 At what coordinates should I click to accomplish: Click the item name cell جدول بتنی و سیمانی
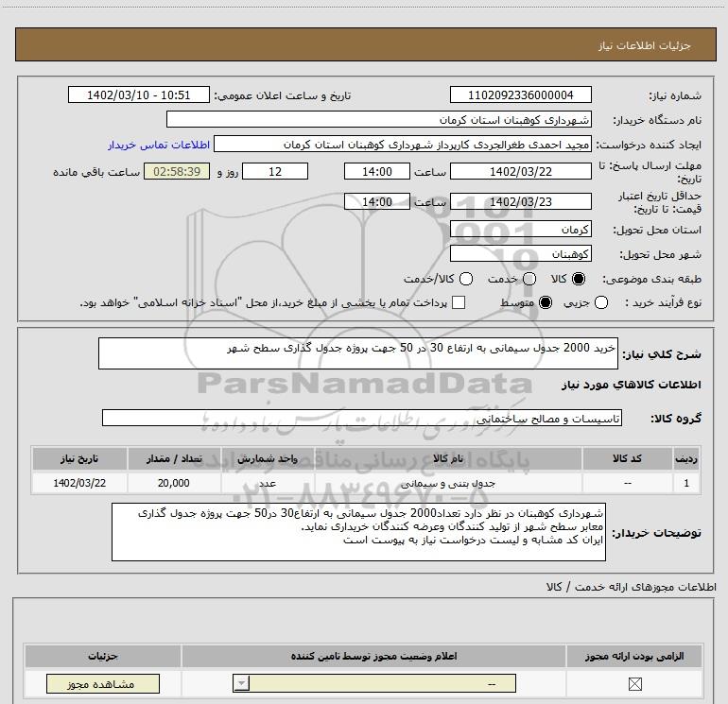point(448,483)
